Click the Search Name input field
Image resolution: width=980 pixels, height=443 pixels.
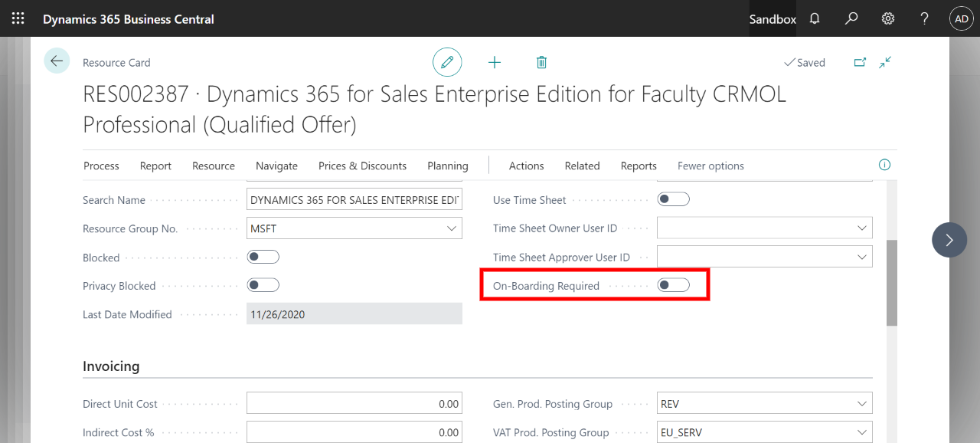pos(354,200)
